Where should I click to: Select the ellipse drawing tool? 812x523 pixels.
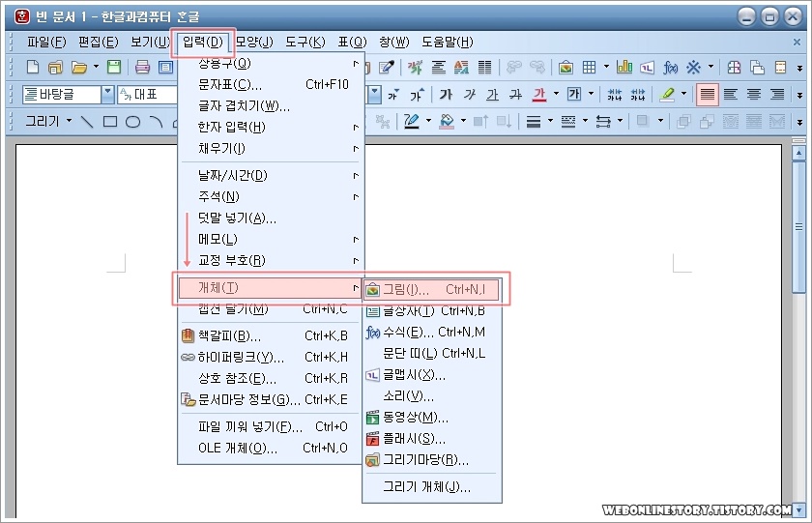point(133,122)
